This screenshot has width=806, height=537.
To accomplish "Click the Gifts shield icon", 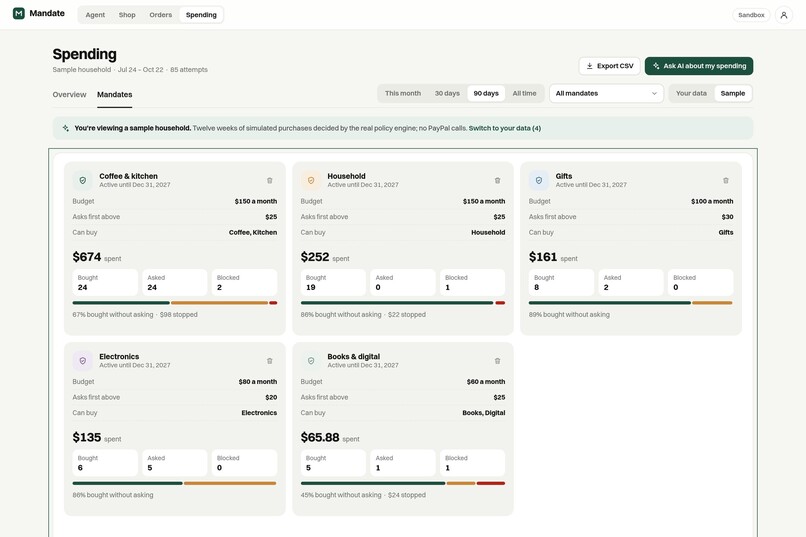I will pos(539,180).
